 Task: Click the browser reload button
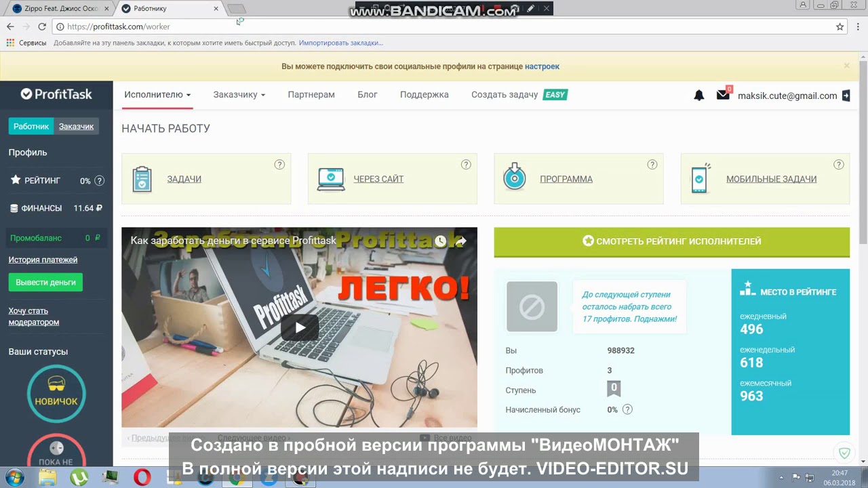pos(42,26)
